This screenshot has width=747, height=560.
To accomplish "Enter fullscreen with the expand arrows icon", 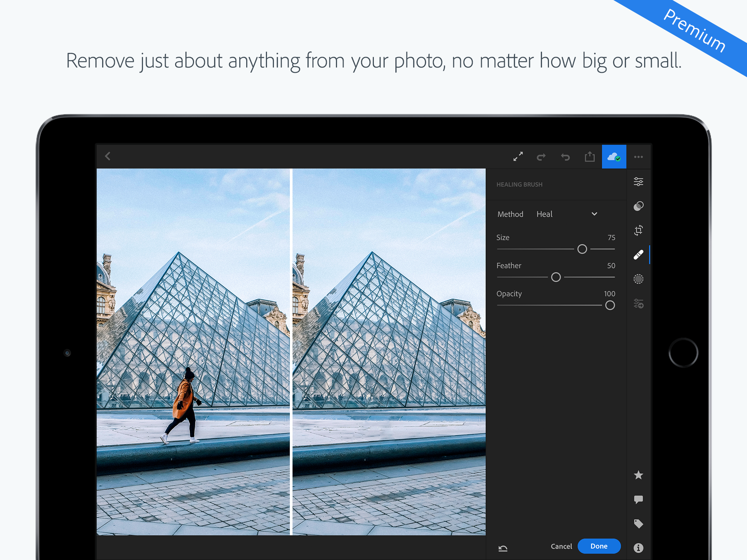I will 518,157.
